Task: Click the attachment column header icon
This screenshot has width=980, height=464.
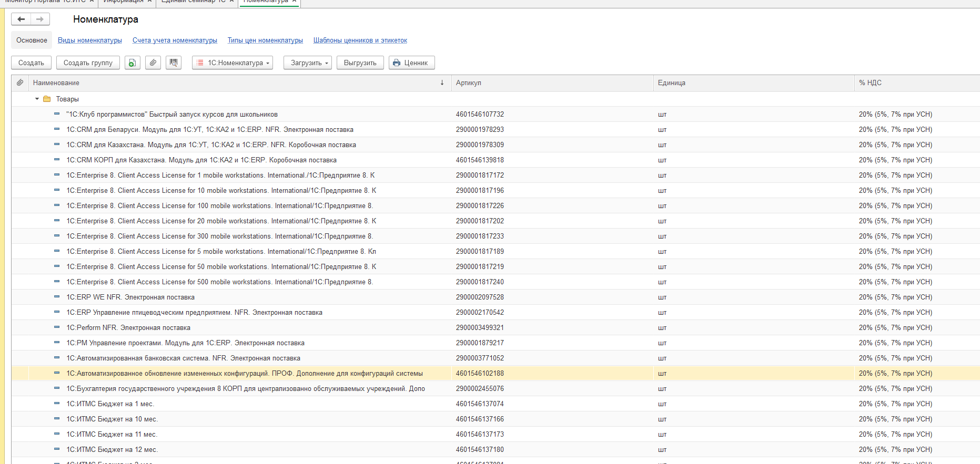Action: tap(20, 83)
